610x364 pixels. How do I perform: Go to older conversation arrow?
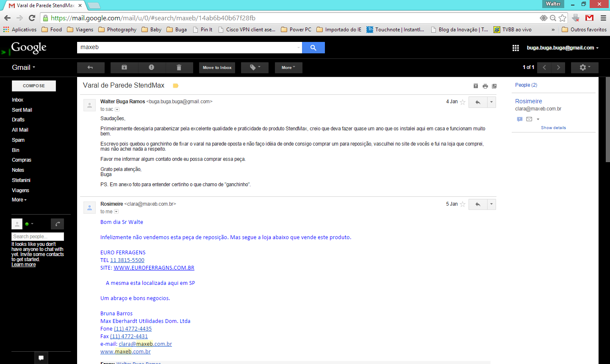(x=558, y=68)
